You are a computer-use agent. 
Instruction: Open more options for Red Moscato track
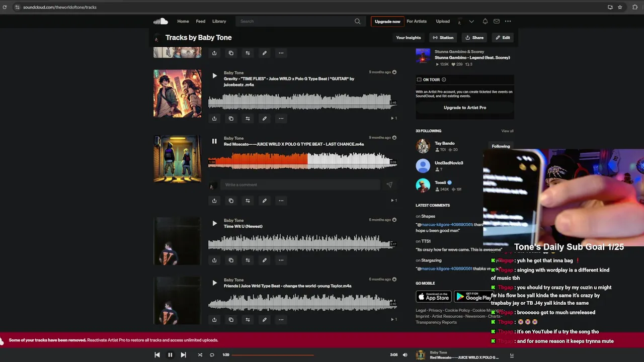click(x=281, y=201)
